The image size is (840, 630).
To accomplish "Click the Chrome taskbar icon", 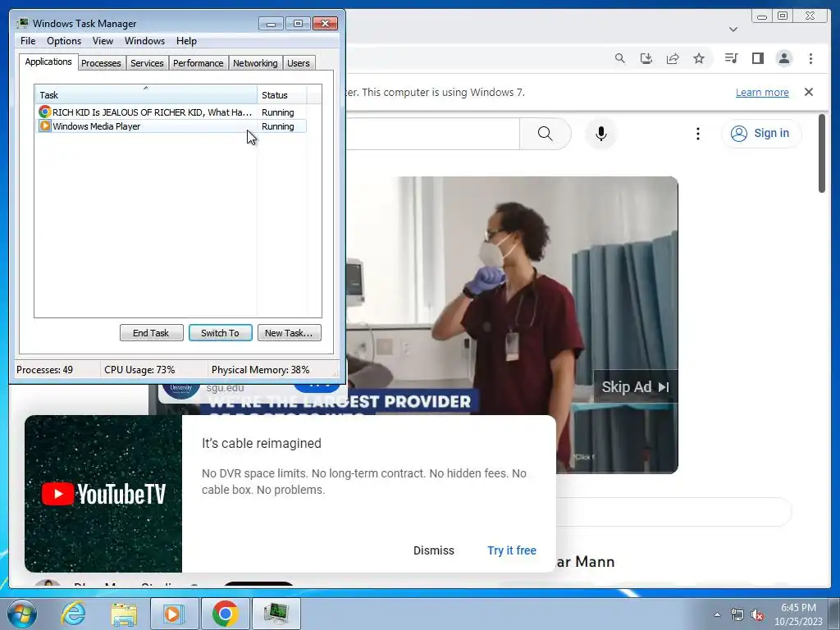I will 225,614.
